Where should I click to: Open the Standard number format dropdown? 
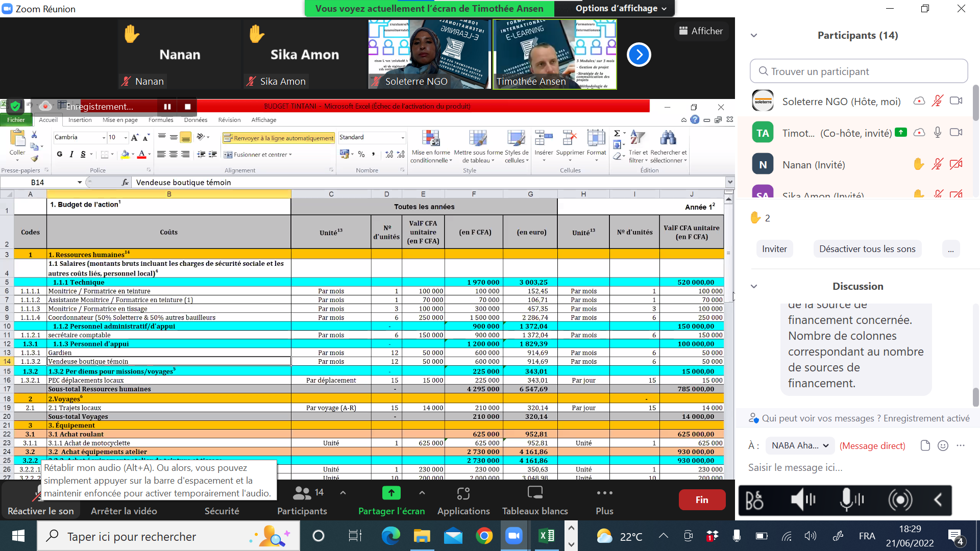403,138
